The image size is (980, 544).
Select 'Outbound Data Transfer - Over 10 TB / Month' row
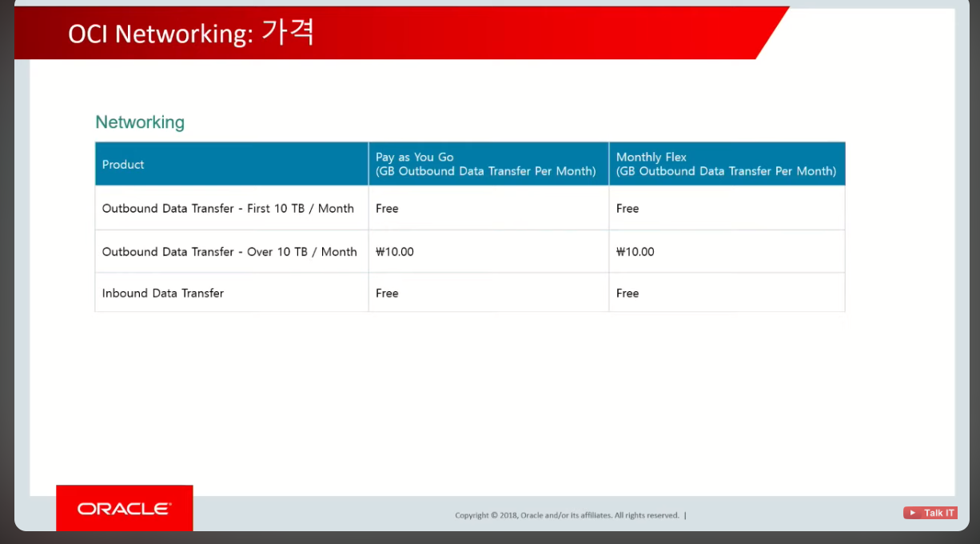tap(470, 251)
